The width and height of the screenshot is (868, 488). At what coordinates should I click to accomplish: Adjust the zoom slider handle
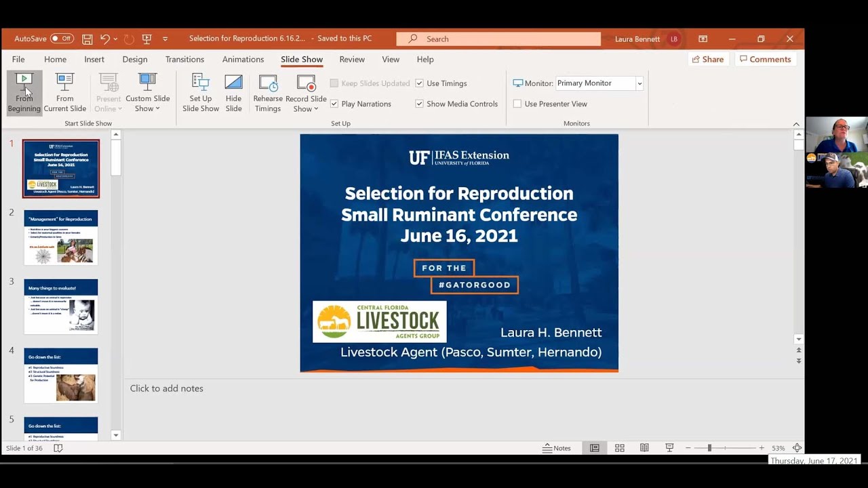click(x=709, y=448)
